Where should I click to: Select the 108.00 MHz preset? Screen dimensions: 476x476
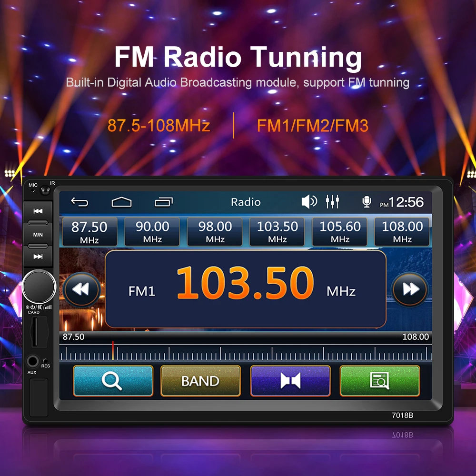402,232
